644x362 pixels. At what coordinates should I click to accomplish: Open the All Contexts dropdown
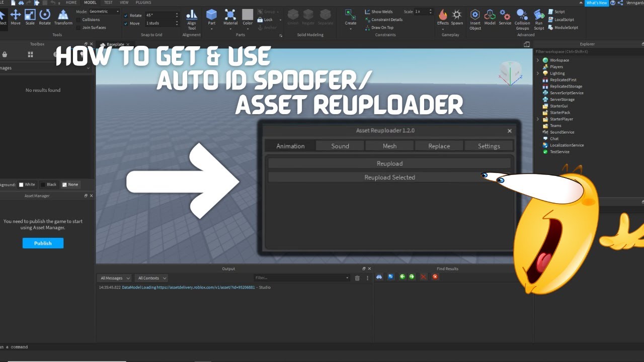tap(151, 278)
